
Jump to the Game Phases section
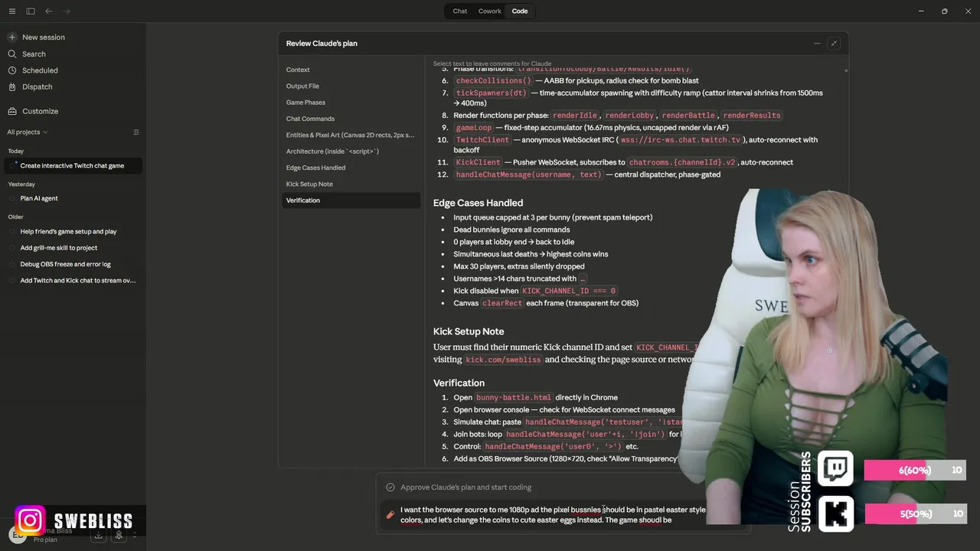(351, 103)
